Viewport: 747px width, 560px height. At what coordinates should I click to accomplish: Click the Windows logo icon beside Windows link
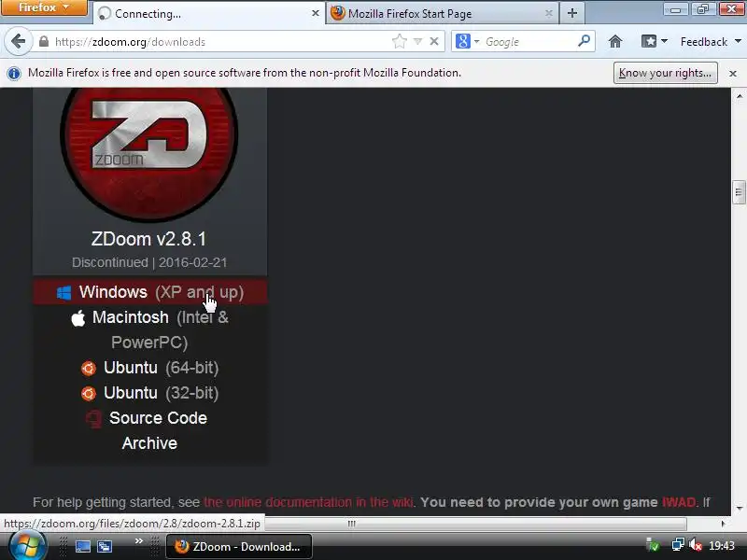pyautogui.click(x=63, y=292)
